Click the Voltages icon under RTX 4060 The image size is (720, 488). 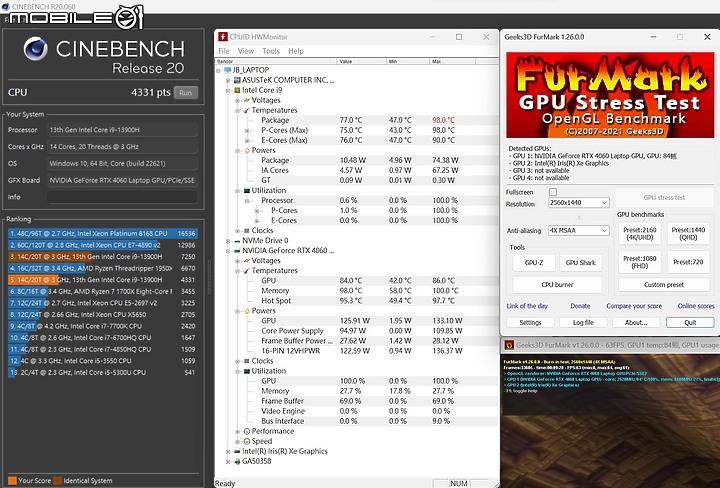pyautogui.click(x=247, y=261)
